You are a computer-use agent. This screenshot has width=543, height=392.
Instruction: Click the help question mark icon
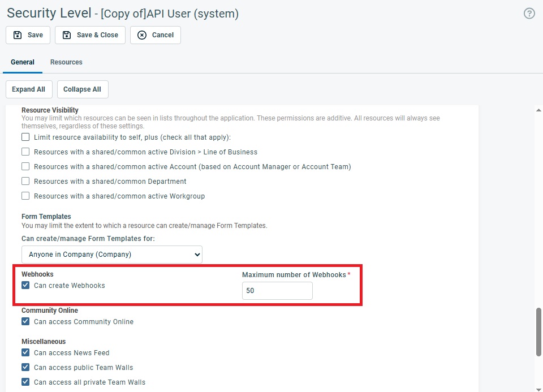click(529, 14)
